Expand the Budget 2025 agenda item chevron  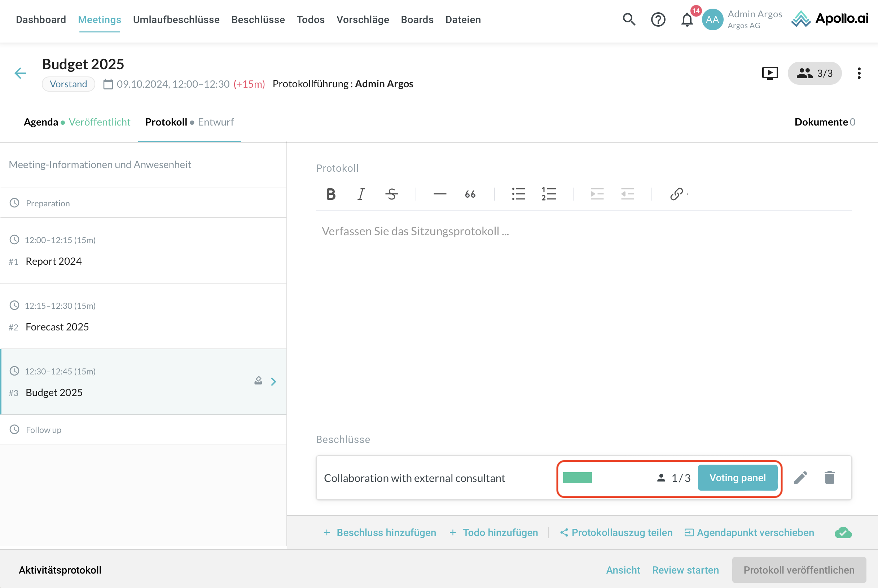click(274, 382)
